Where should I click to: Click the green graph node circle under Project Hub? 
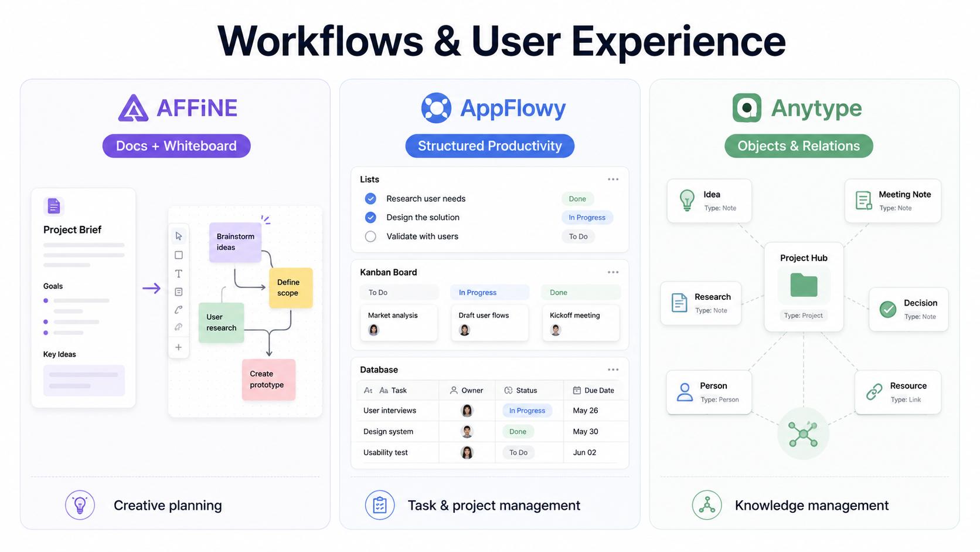(x=803, y=434)
